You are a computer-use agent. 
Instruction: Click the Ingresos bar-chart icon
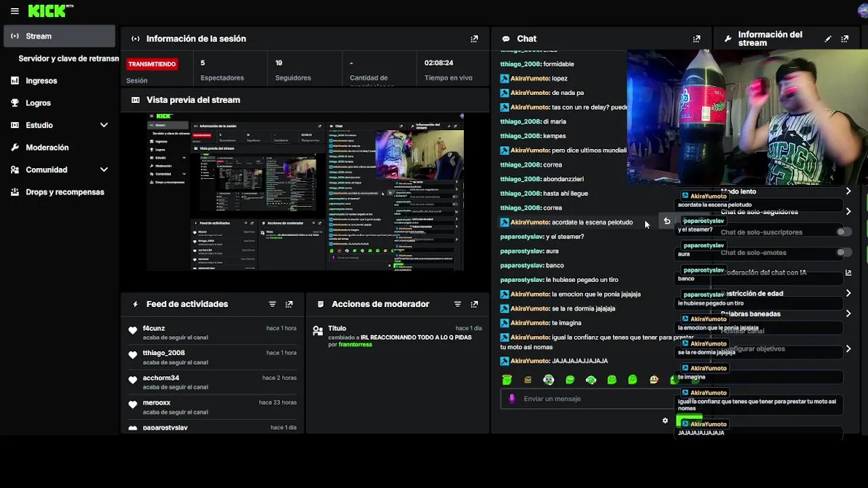pyautogui.click(x=15, y=81)
